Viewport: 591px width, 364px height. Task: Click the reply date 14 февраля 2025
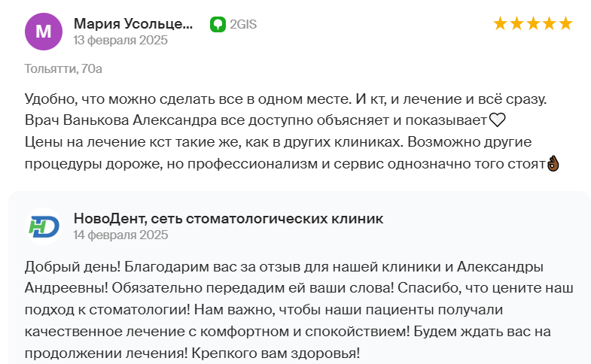click(x=120, y=235)
